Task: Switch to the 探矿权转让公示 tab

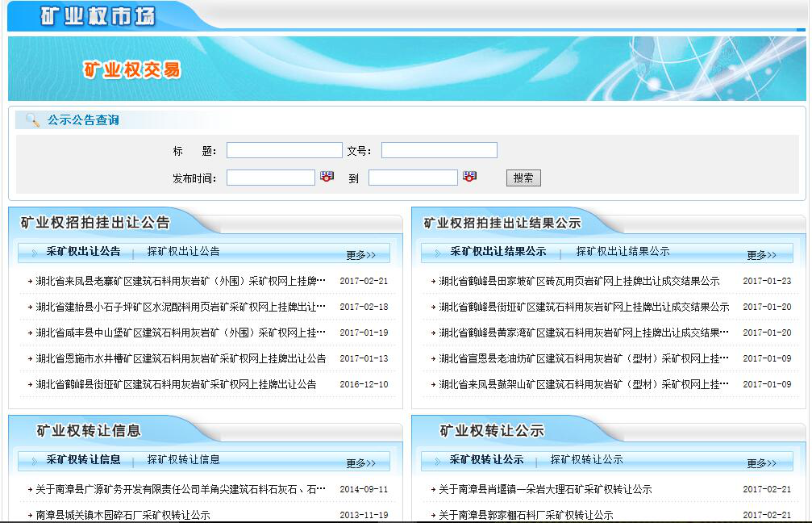Action: (586, 460)
